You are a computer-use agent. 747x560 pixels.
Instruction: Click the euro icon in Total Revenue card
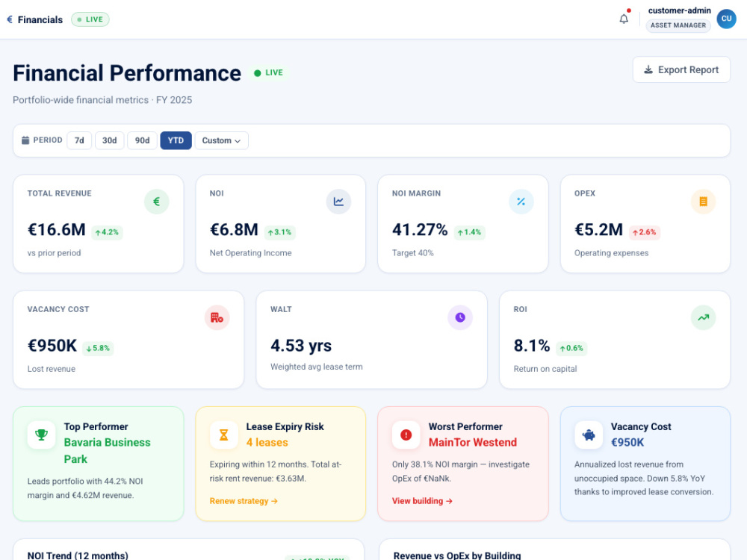tap(156, 202)
